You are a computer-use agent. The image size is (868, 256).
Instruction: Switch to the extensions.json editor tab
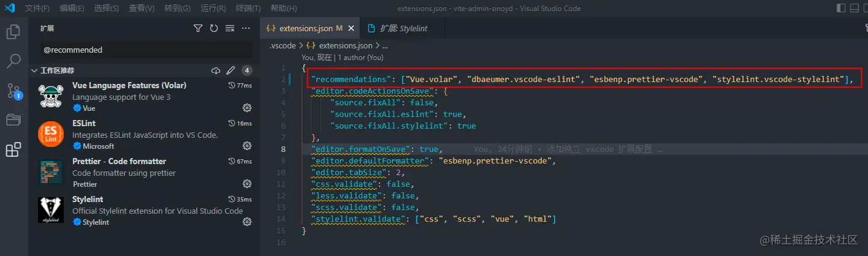310,29
